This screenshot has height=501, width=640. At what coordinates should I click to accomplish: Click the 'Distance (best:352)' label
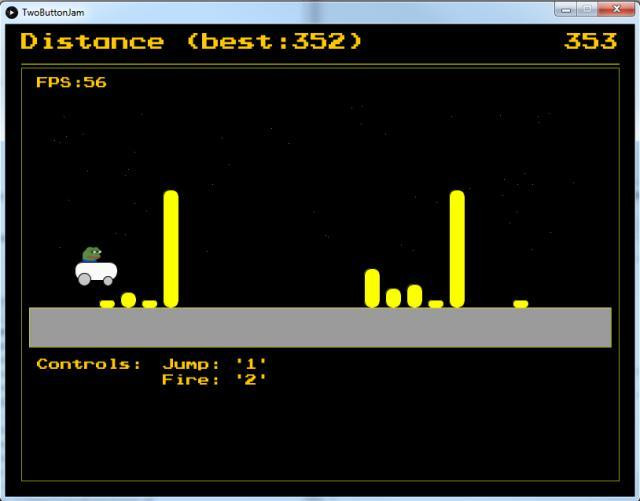(191, 41)
